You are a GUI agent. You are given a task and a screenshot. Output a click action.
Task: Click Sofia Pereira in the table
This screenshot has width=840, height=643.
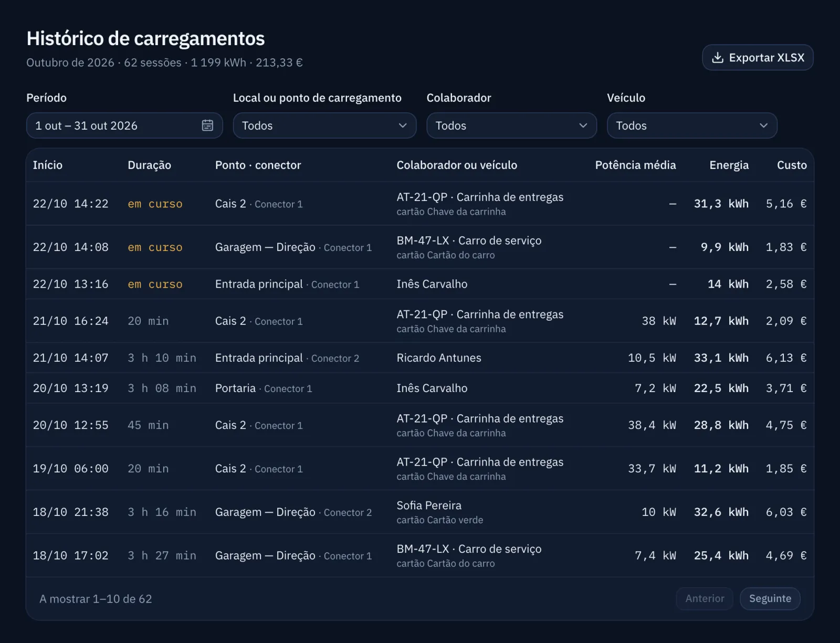point(429,505)
